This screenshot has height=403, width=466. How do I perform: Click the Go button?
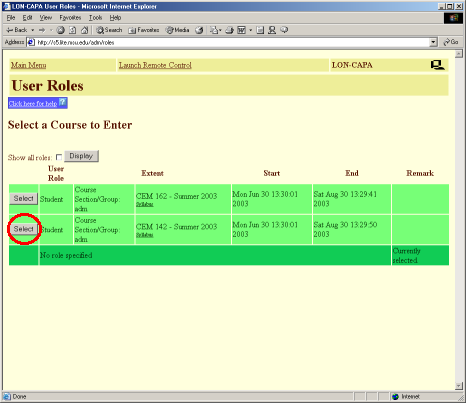(451, 42)
